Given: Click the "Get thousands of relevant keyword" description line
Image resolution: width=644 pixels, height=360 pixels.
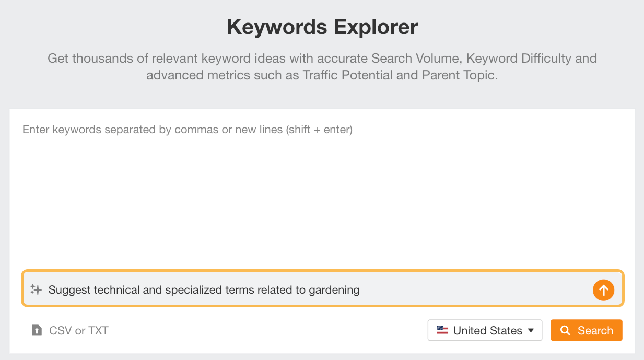Looking at the screenshot, I should (x=322, y=58).
